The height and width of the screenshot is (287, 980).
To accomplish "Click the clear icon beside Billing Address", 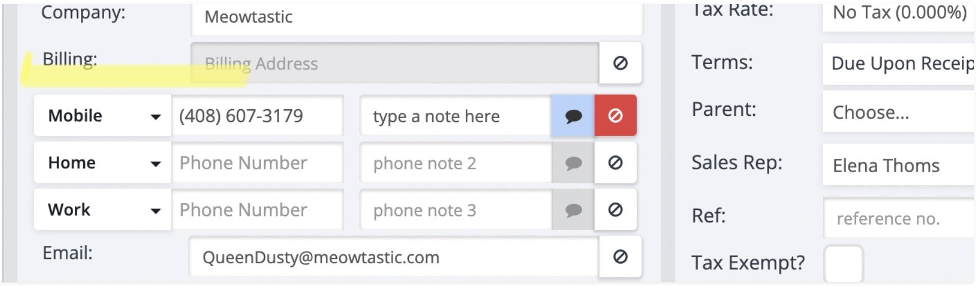I will (x=620, y=63).
